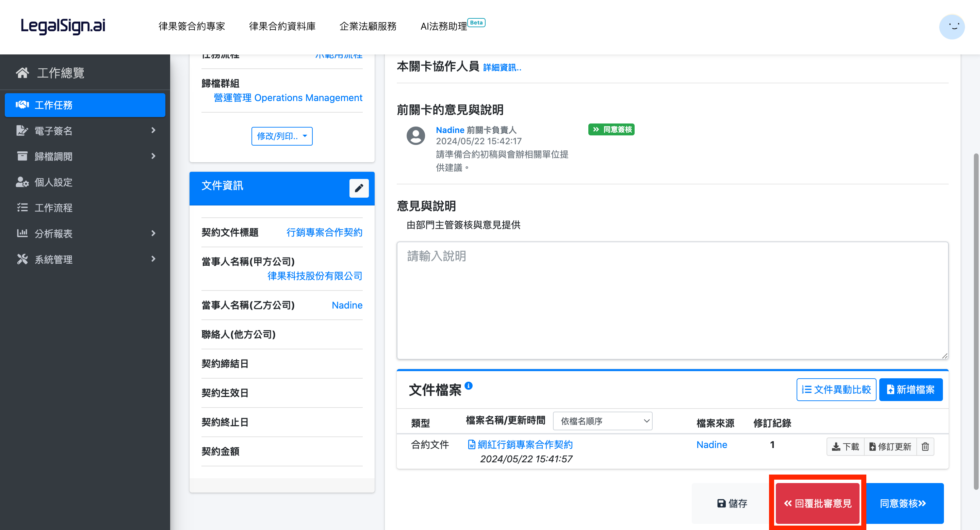Expand the 電子簽名 submenu chevron
Image resolution: width=980 pixels, height=530 pixels.
[x=153, y=130]
